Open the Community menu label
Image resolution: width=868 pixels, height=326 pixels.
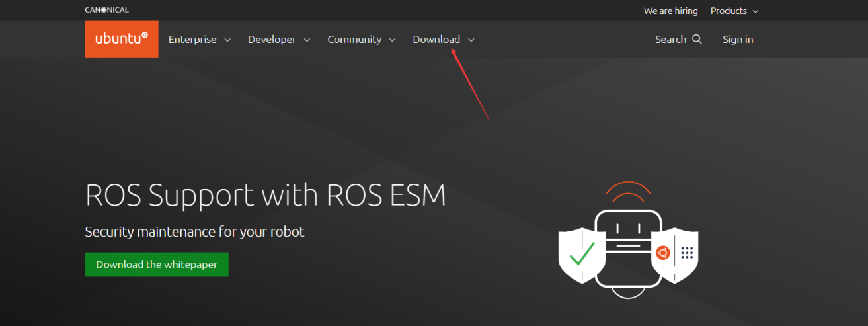[354, 40]
